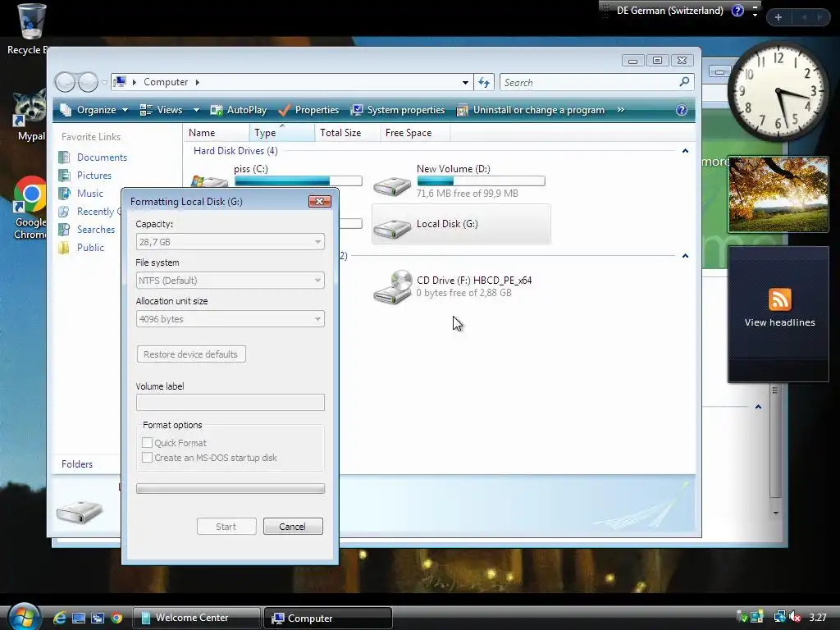This screenshot has width=840, height=630.
Task: Open the address bar history dropdown
Action: [465, 83]
